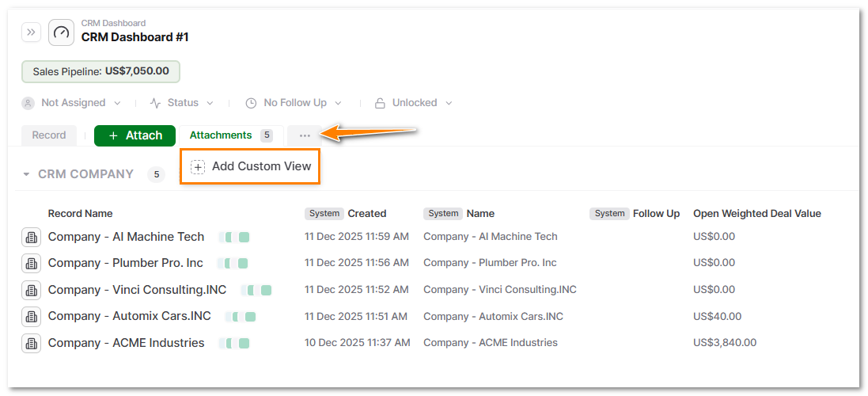Click the green Attach button

pos(135,135)
